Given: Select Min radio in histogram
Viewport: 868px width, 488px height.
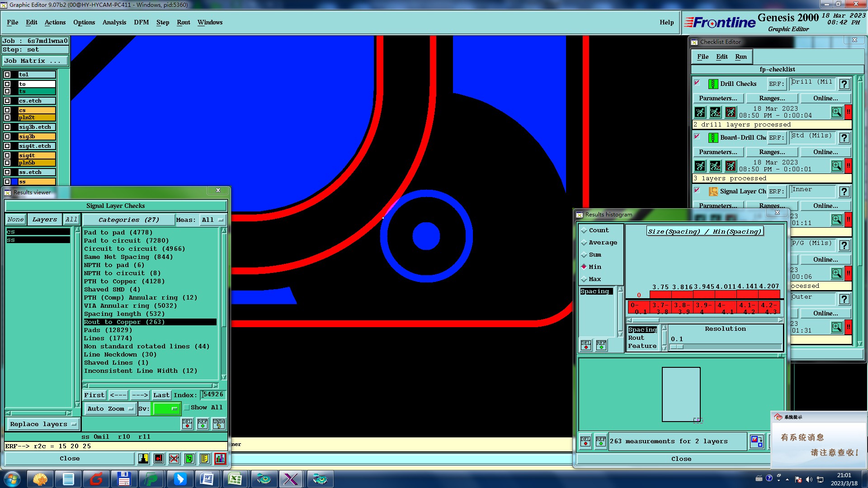Looking at the screenshot, I should point(584,267).
